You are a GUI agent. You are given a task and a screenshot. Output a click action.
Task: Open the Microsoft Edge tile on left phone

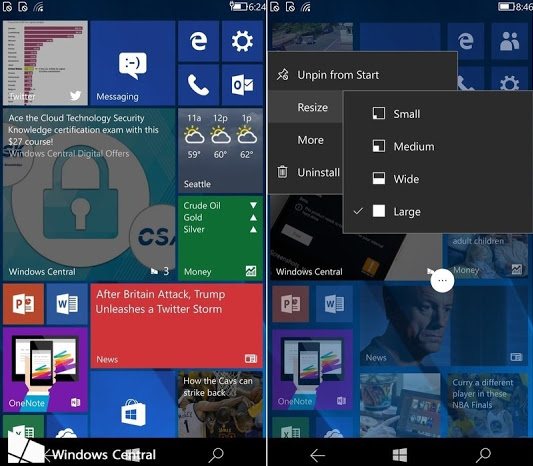click(x=199, y=41)
